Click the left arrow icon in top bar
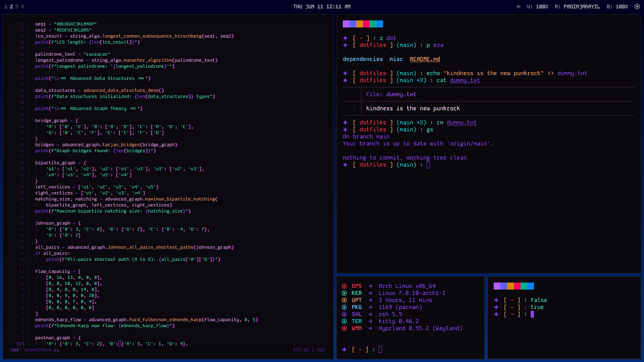The height and width of the screenshot is (362, 644). pyautogui.click(x=519, y=7)
